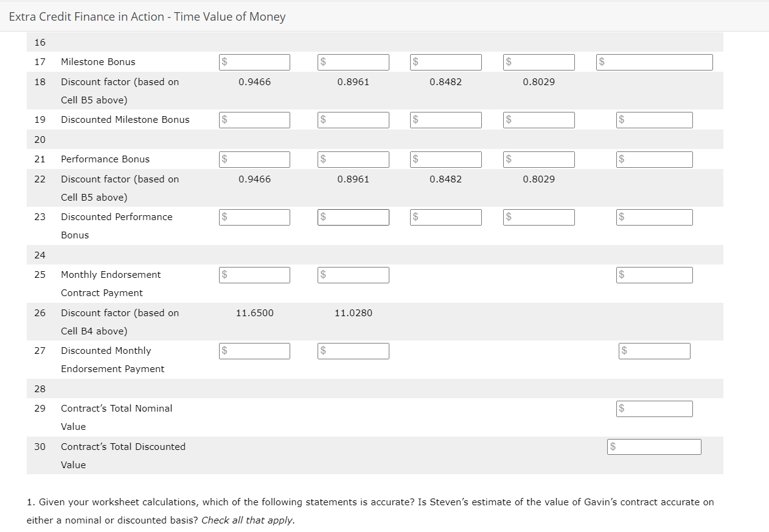This screenshot has height=532, width=769.
Task: Select the Contract's Total Discounted Value field
Action: click(x=654, y=446)
